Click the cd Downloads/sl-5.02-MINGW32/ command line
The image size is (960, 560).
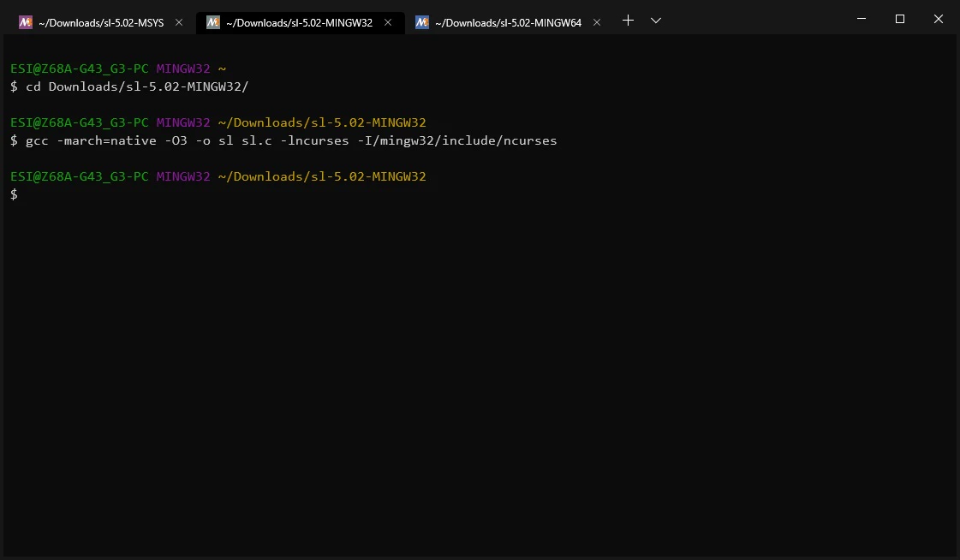click(x=129, y=86)
